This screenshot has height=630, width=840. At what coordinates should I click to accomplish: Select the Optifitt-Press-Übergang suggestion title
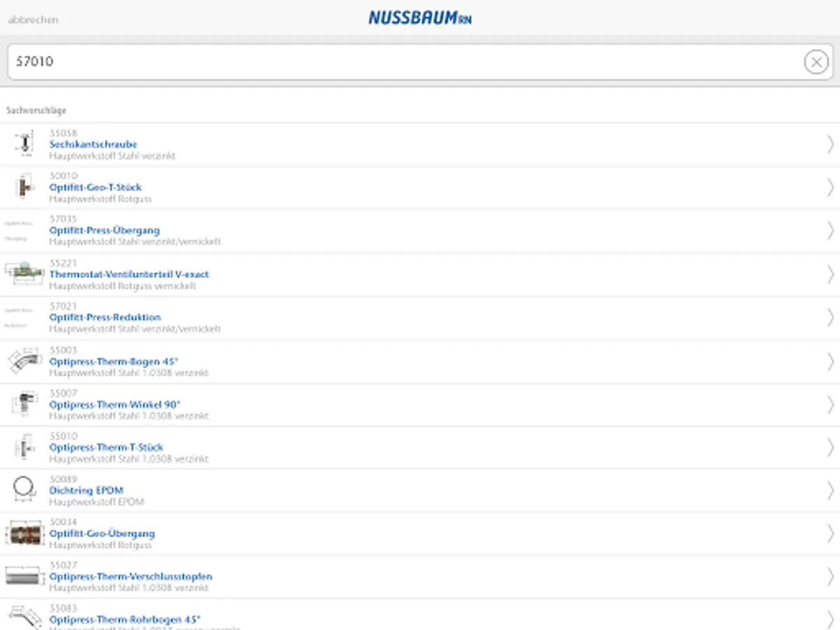104,230
